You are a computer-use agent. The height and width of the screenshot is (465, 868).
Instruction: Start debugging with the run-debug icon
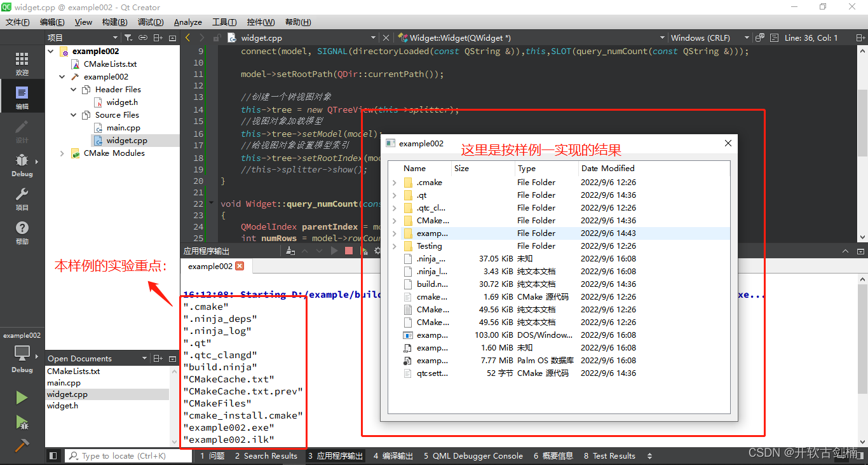coord(22,421)
